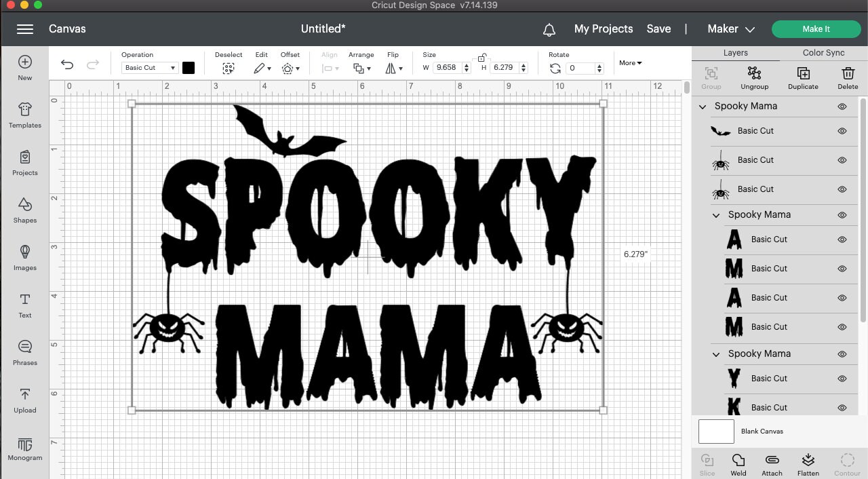Hide the bat Basic Cut layer

842,131
